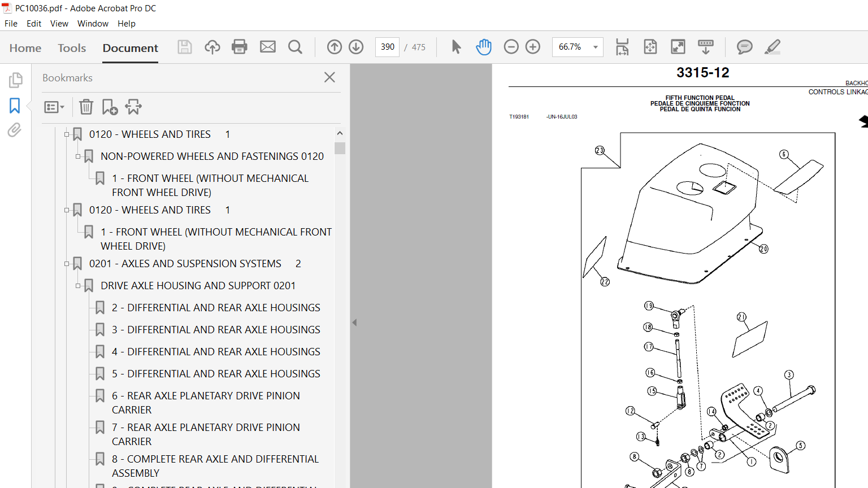Select the arrow Selection tool
868x488 pixels.
[x=456, y=47]
